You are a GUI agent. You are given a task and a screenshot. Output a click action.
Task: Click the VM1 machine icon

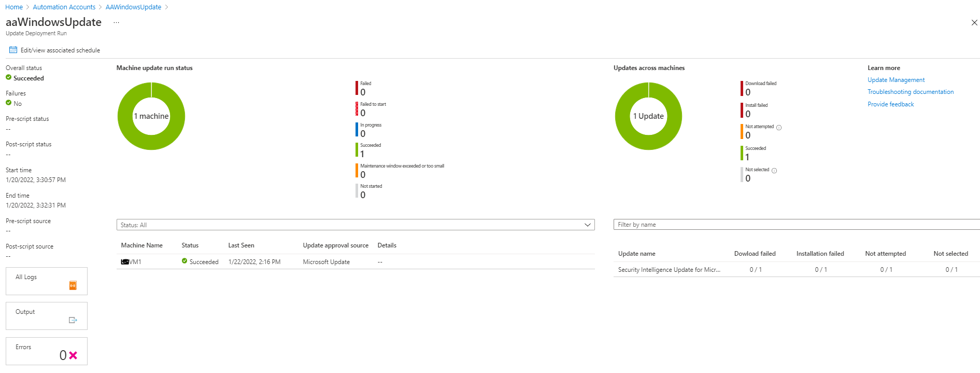coord(125,262)
